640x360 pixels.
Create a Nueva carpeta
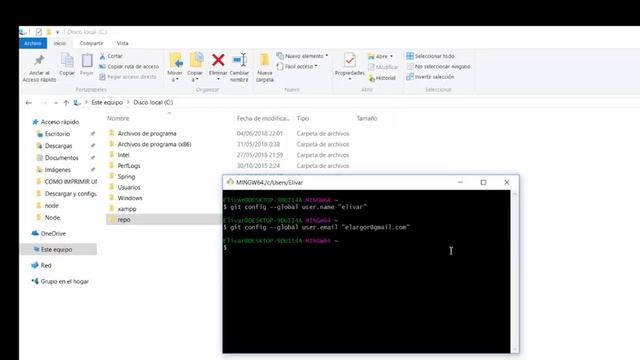264,68
